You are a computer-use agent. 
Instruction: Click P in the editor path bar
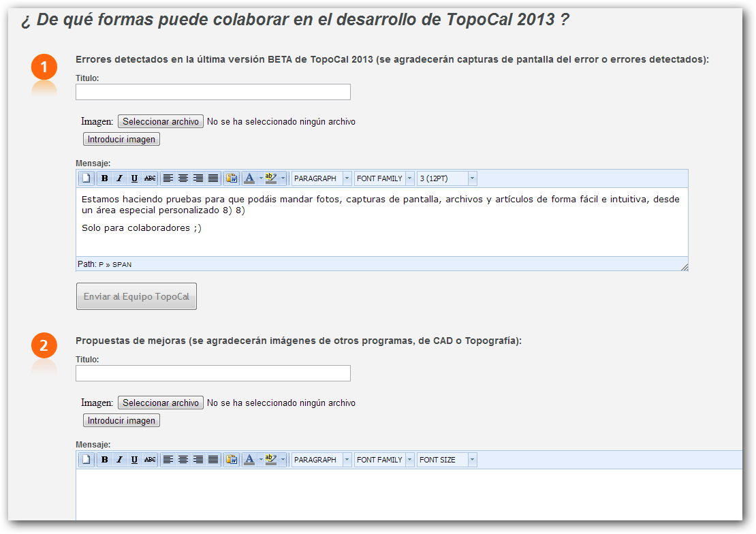point(101,264)
